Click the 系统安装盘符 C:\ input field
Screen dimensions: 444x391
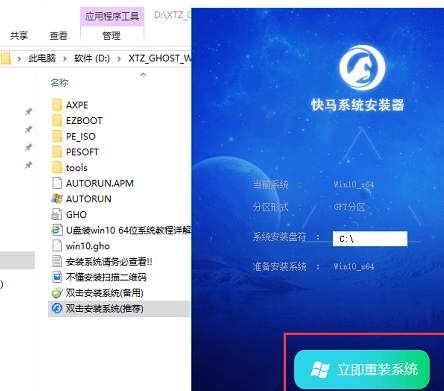370,239
